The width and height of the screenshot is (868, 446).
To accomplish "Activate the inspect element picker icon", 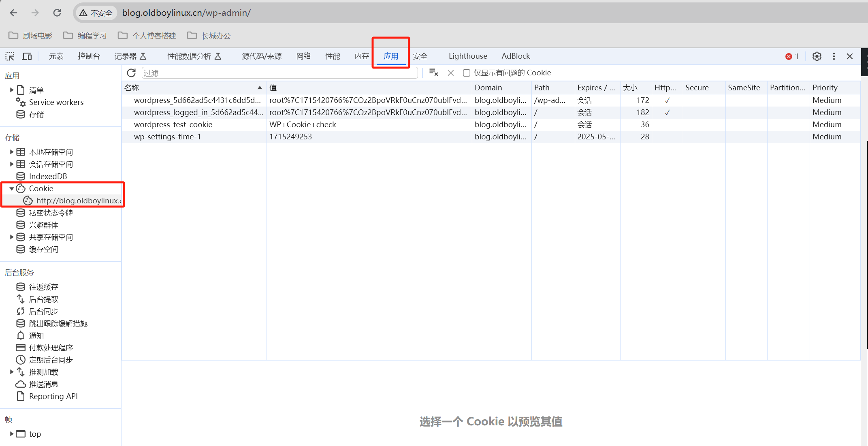I will pyautogui.click(x=10, y=56).
